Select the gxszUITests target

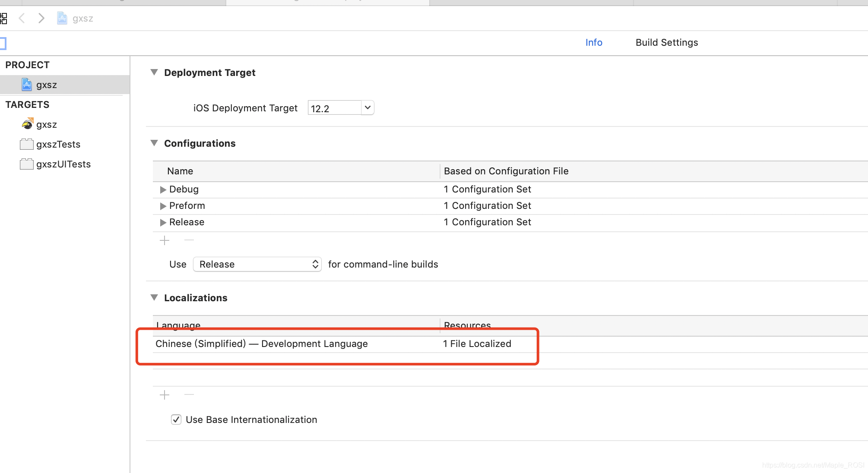(x=63, y=164)
